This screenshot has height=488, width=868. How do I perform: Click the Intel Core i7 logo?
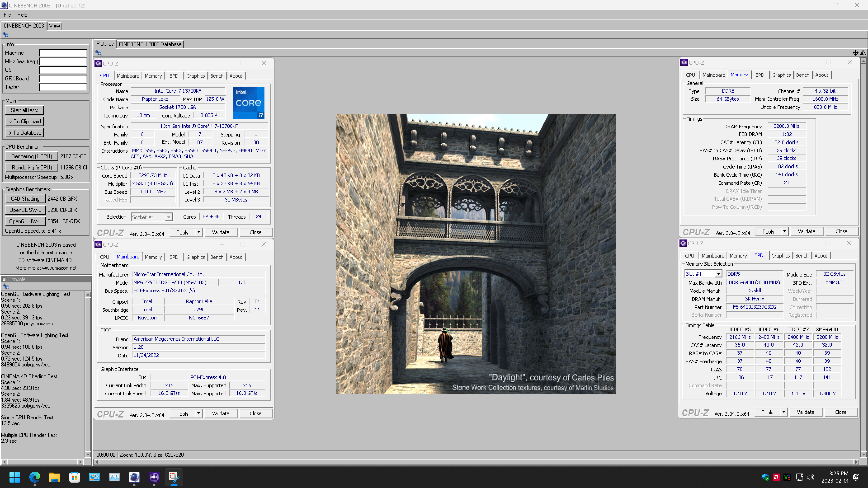coord(248,103)
